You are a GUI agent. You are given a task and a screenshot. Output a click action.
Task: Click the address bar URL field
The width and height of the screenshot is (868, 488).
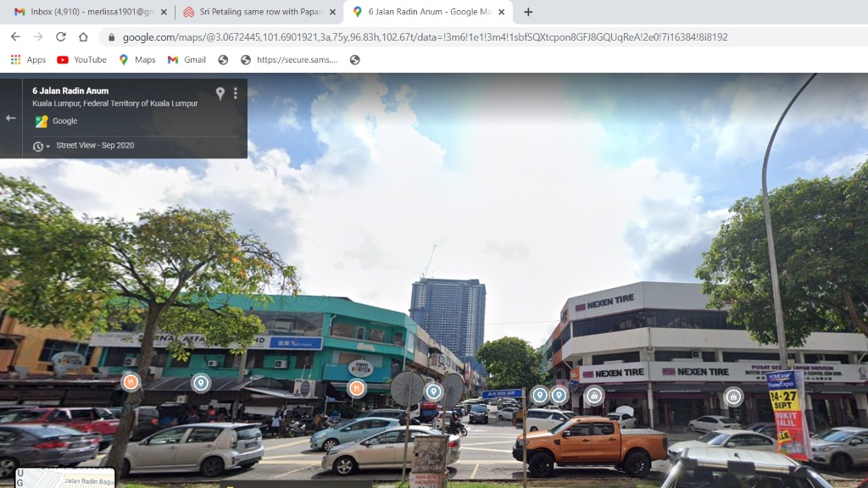point(424,37)
